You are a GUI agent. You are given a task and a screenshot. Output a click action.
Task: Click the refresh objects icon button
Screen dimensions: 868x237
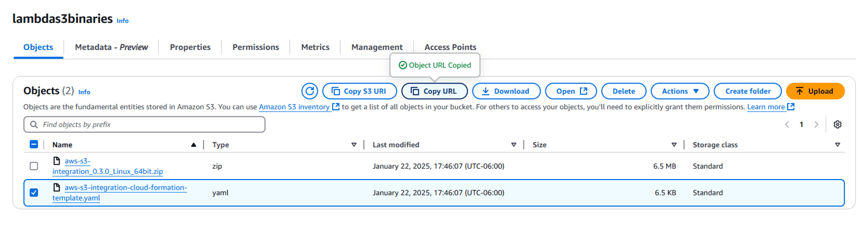[309, 91]
